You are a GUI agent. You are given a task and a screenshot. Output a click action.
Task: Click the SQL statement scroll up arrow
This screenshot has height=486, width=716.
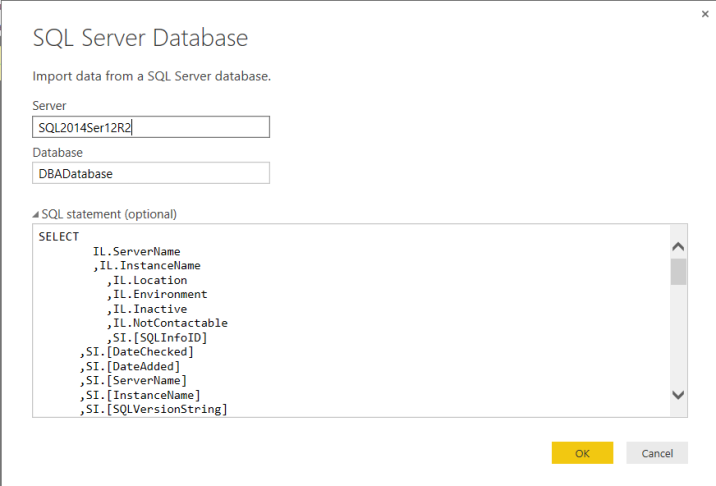678,246
